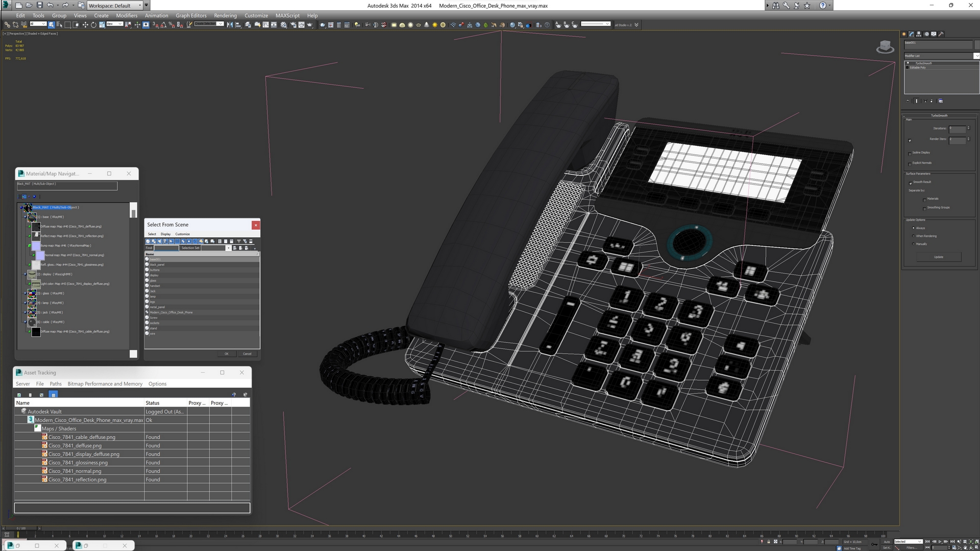This screenshot has height=551, width=980.
Task: Enable the Isoline Display checkbox
Action: tap(910, 153)
